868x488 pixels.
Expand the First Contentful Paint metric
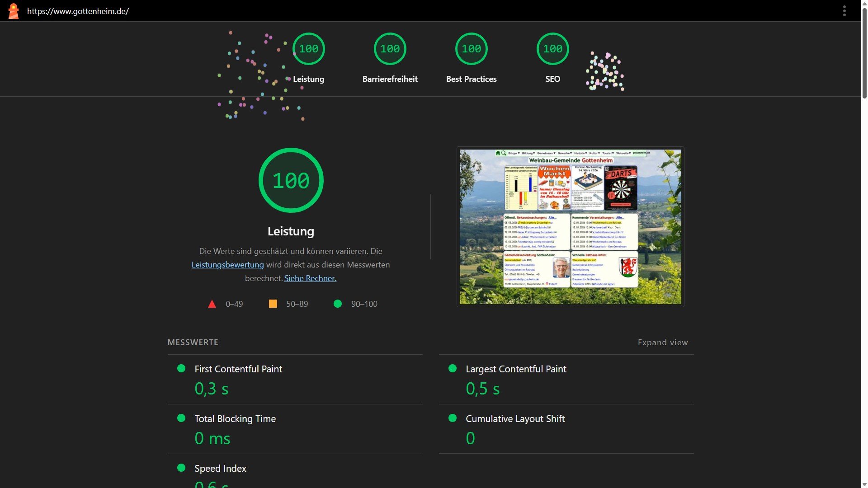(x=238, y=369)
